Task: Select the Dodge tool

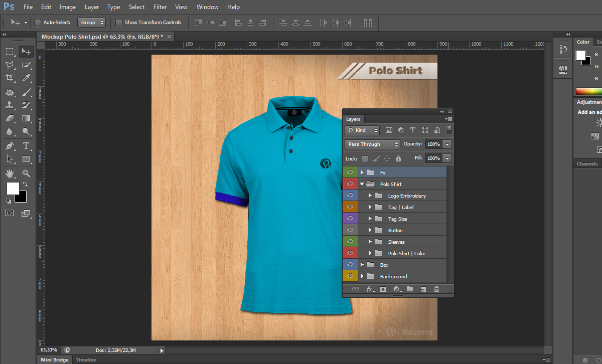Action: (26, 132)
